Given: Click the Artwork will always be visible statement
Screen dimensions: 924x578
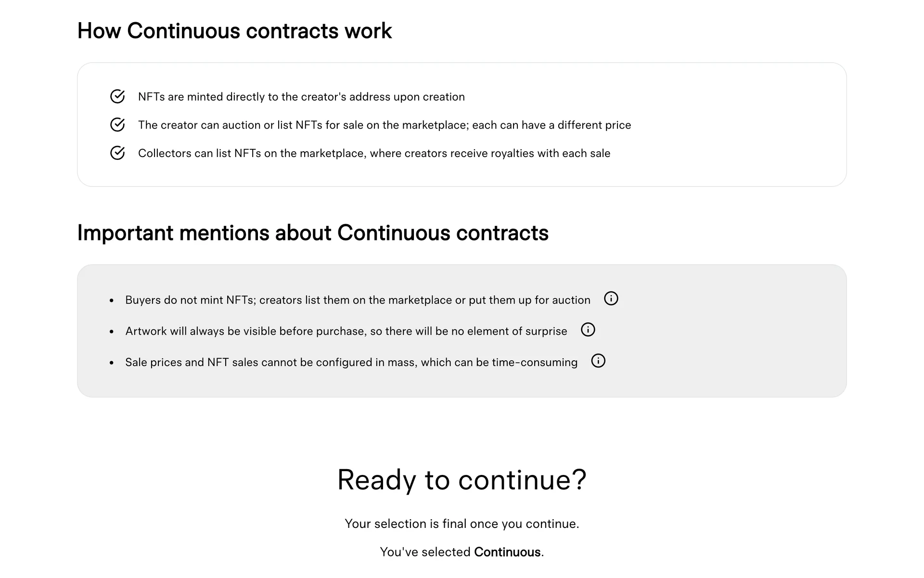Looking at the screenshot, I should (346, 331).
